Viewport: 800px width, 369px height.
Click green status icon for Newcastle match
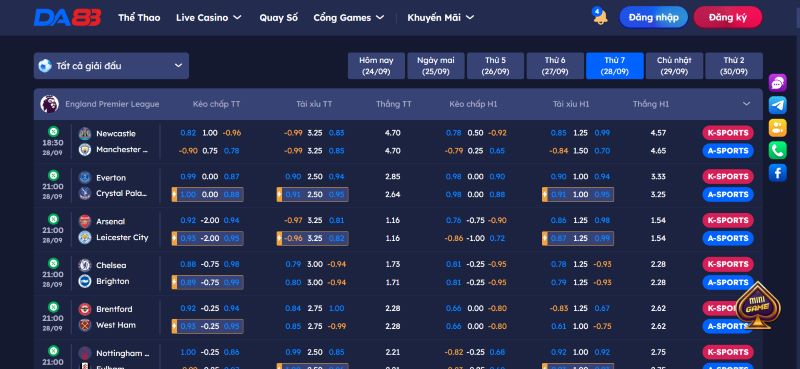point(53,131)
